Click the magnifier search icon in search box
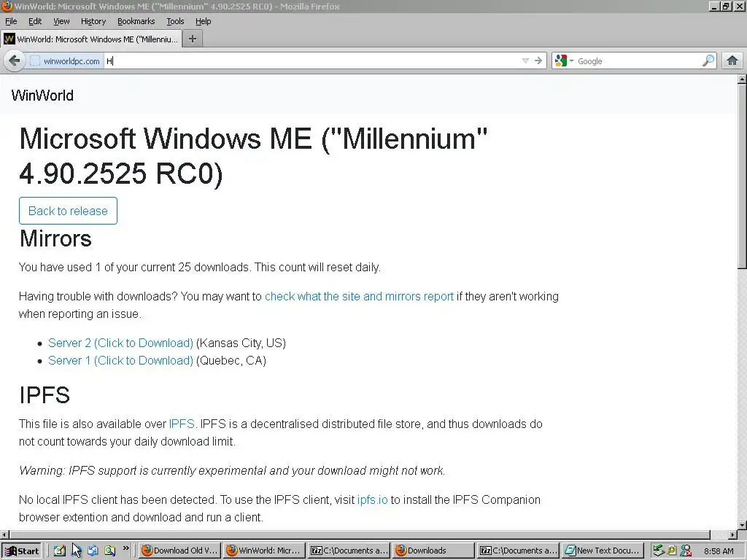The width and height of the screenshot is (747, 560). (x=708, y=61)
